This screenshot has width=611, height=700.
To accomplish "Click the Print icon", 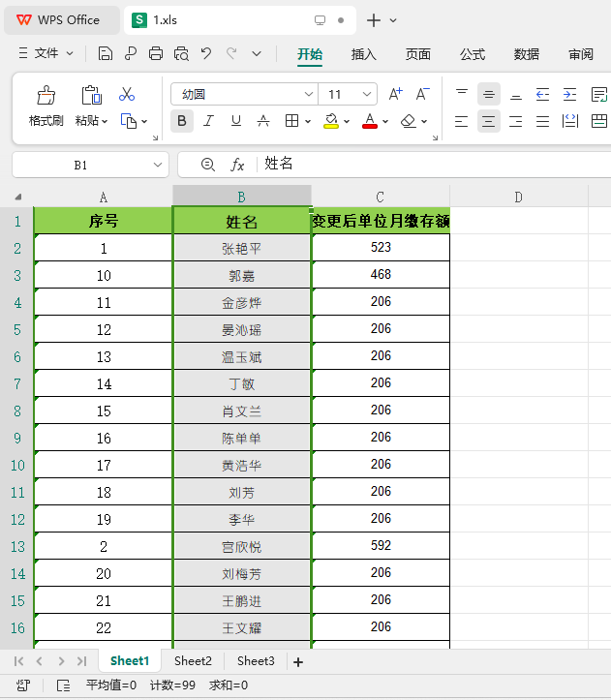I will 156,53.
